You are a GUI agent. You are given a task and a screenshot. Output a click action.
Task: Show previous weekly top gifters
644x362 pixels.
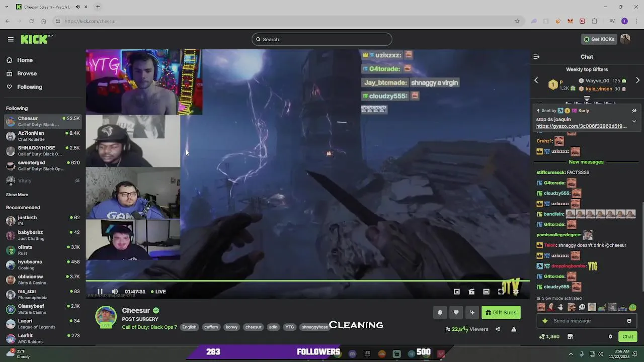[536, 80]
